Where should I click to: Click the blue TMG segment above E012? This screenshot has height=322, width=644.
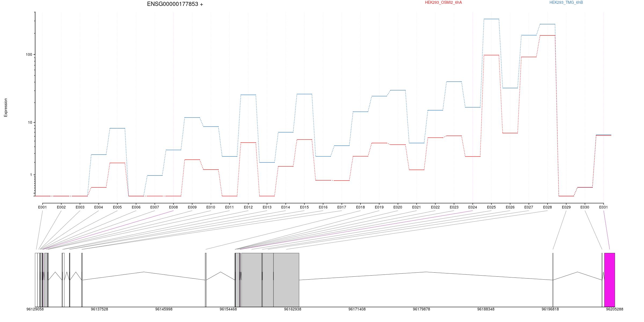pyautogui.click(x=248, y=95)
